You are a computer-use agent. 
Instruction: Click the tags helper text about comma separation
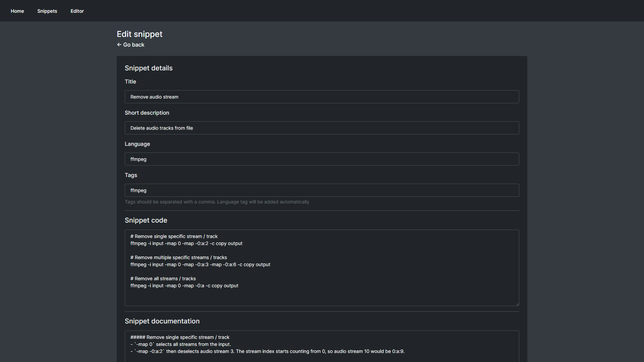pyautogui.click(x=217, y=202)
